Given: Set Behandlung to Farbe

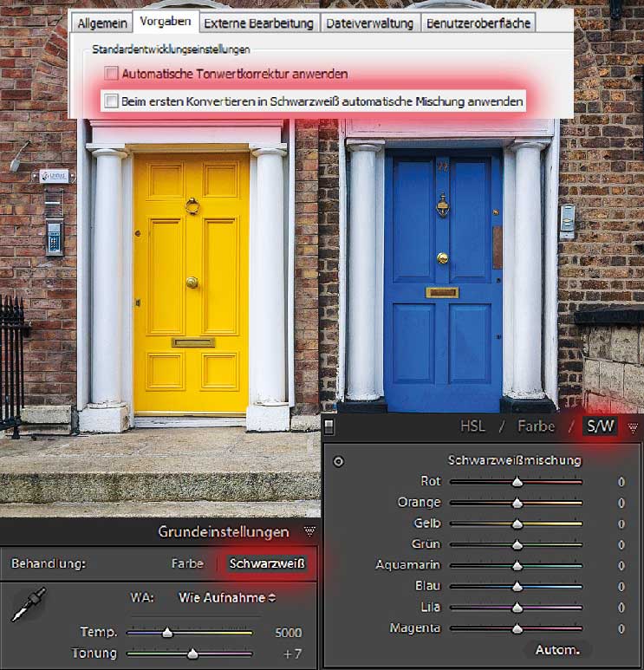Looking at the screenshot, I should click(187, 563).
